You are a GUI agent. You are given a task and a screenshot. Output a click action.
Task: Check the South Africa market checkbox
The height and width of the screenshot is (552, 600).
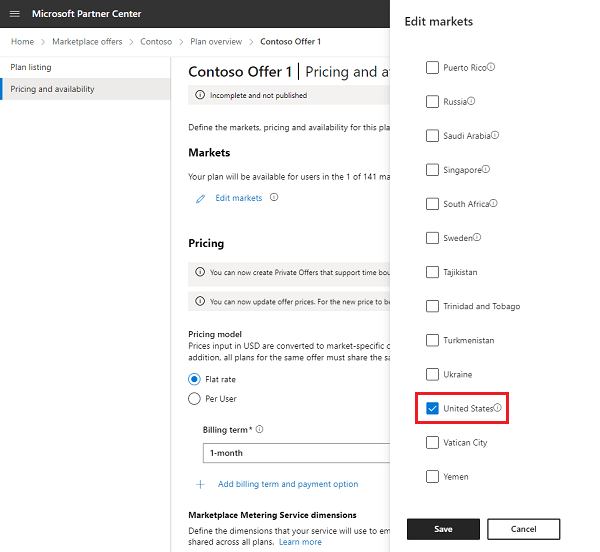432,204
